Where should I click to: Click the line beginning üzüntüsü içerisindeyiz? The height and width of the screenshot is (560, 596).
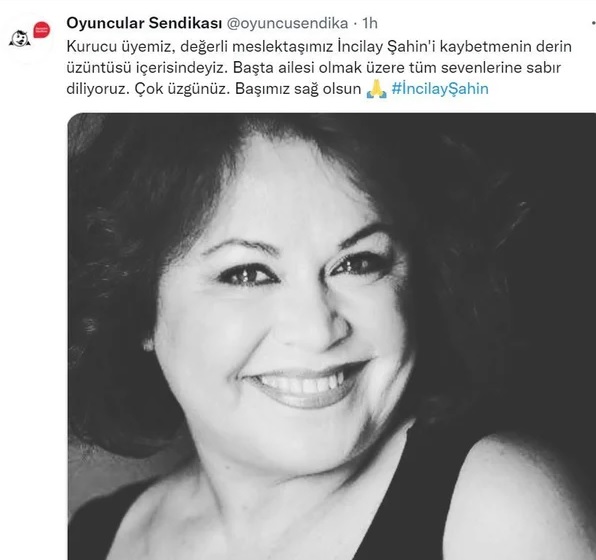(x=314, y=68)
